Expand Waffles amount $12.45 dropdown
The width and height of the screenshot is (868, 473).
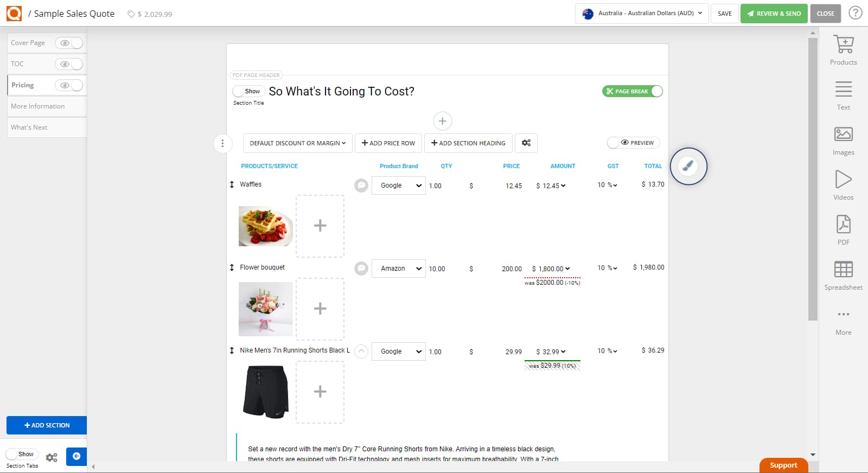(x=551, y=186)
